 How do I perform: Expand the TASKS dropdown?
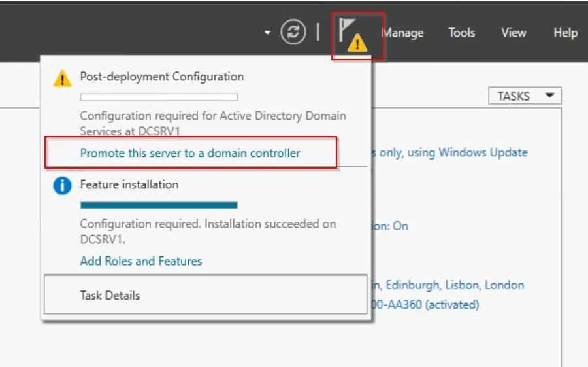point(525,96)
